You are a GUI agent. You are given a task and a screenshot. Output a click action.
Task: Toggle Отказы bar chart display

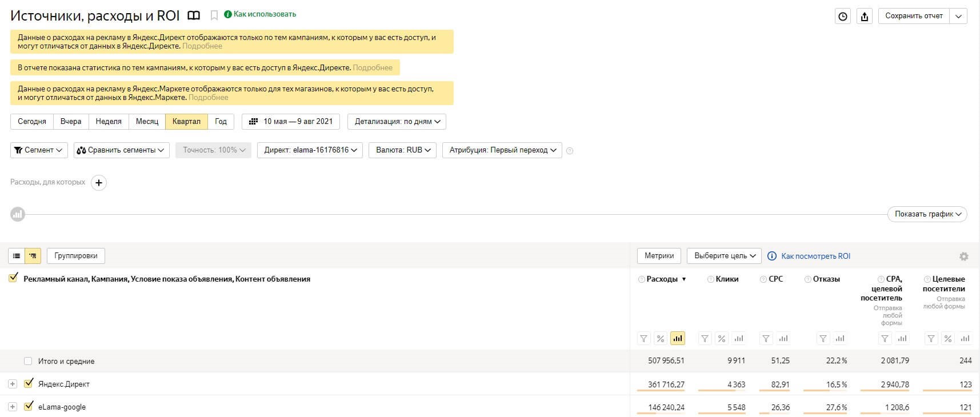click(x=839, y=339)
